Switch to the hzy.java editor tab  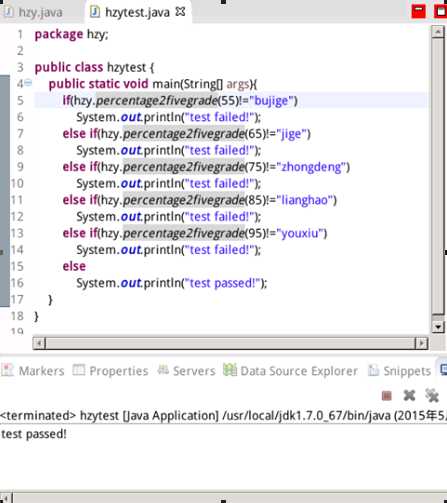[34, 12]
